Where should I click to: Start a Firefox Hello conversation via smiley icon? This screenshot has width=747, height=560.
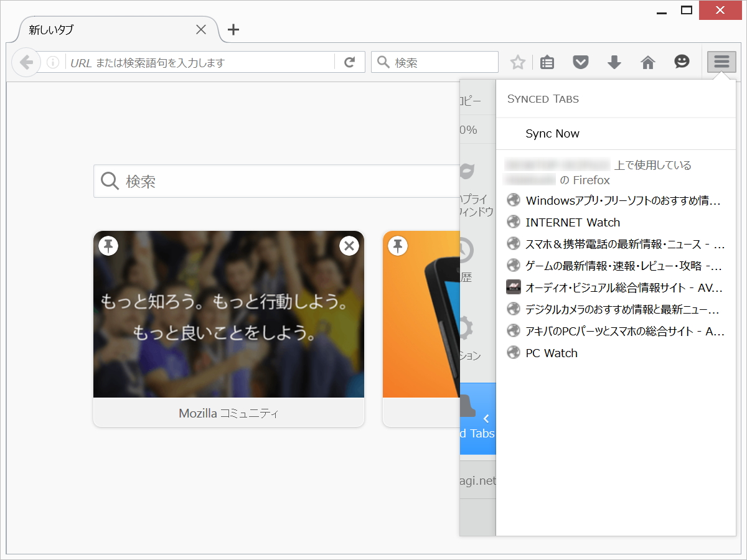682,62
